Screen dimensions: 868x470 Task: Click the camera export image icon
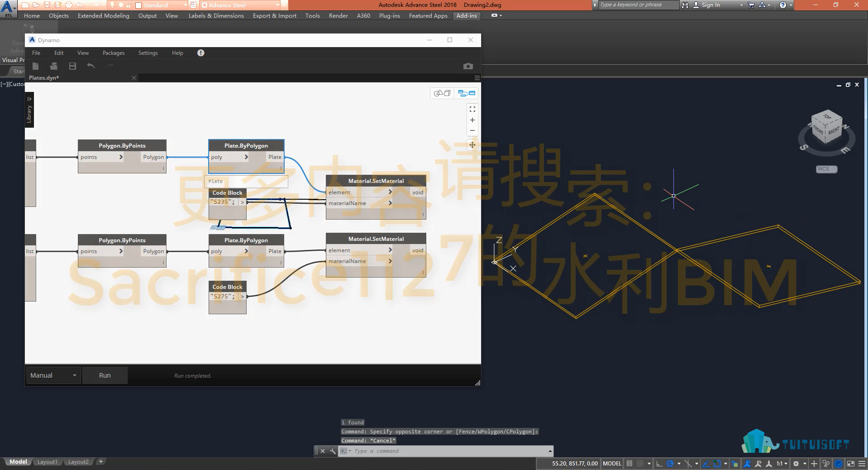(468, 66)
